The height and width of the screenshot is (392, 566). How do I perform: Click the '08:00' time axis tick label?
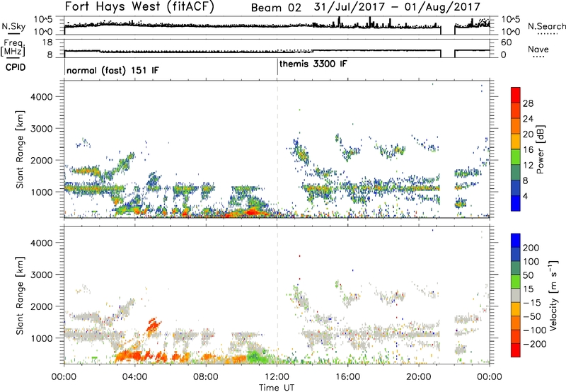[206, 377]
